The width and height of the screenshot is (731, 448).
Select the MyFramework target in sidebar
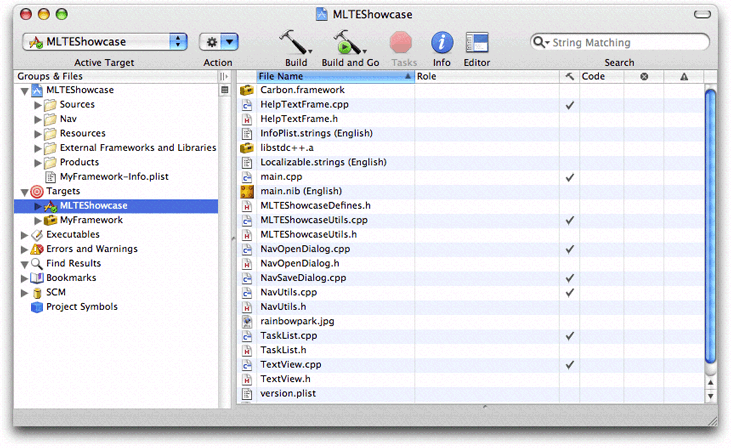(x=91, y=220)
